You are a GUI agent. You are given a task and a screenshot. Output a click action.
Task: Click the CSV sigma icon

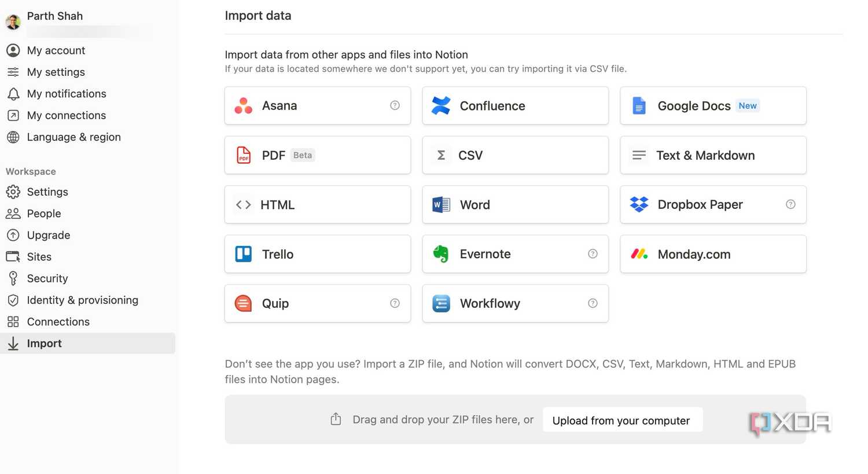coord(441,155)
